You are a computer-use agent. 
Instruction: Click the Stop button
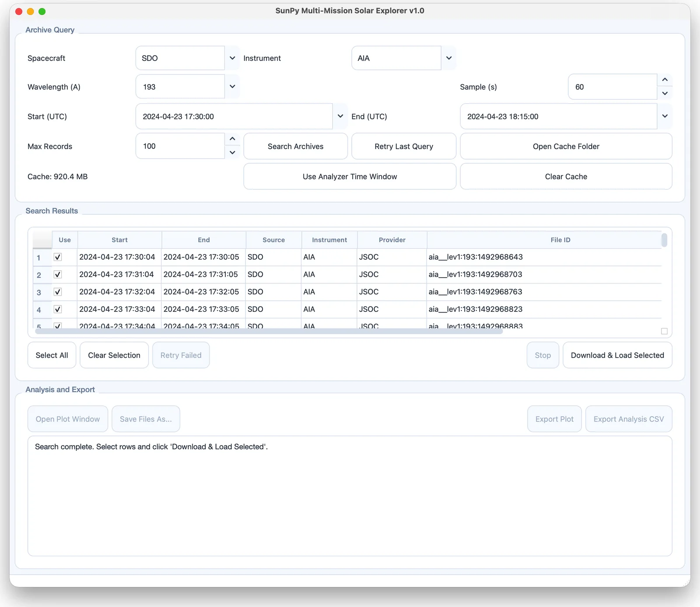coord(542,355)
